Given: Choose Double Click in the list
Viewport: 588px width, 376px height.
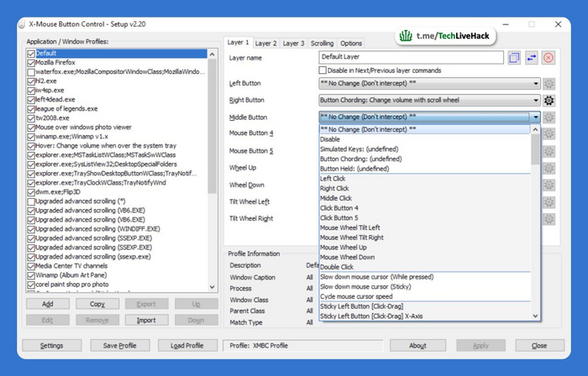Looking at the screenshot, I should 425,267.
